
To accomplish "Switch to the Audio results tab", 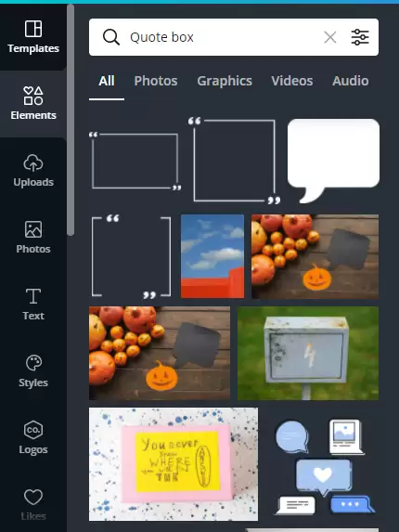I will pos(351,81).
